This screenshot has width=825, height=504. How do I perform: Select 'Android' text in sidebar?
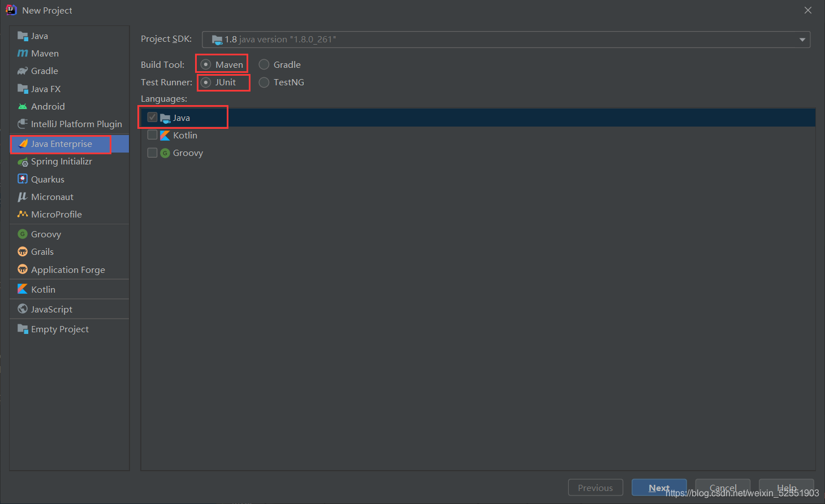[48, 106]
